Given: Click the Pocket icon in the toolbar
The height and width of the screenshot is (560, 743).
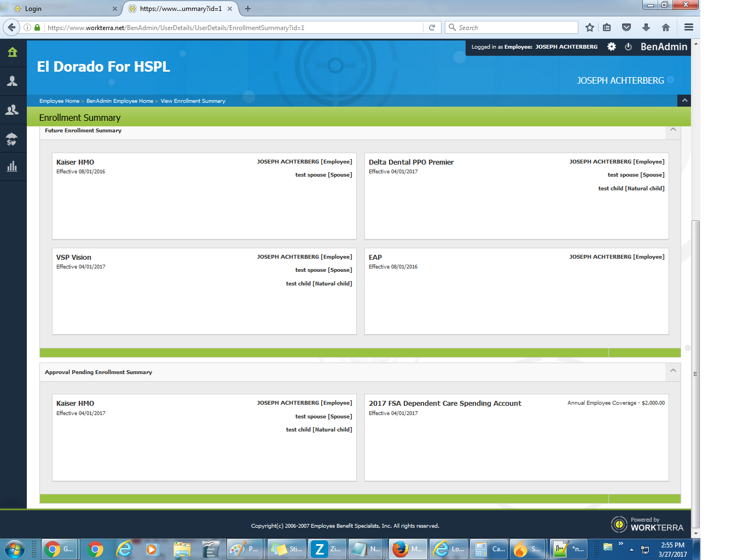Looking at the screenshot, I should point(626,27).
